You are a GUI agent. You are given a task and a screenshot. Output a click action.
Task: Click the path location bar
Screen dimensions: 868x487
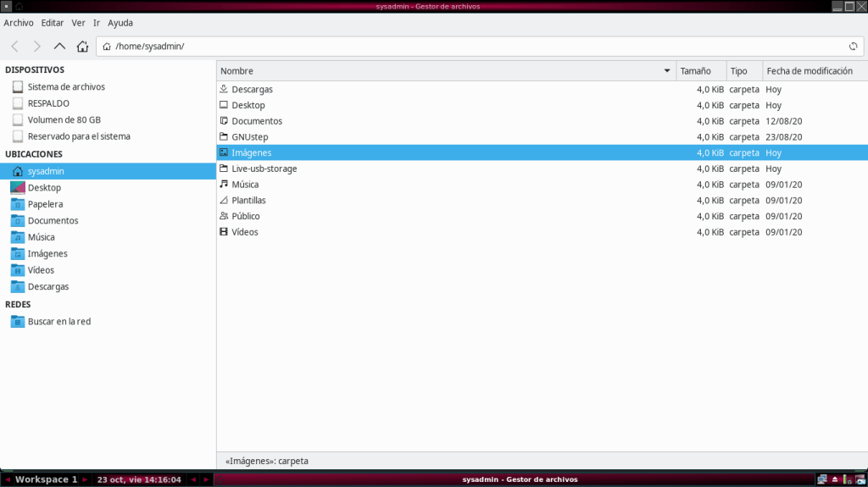[x=475, y=46]
